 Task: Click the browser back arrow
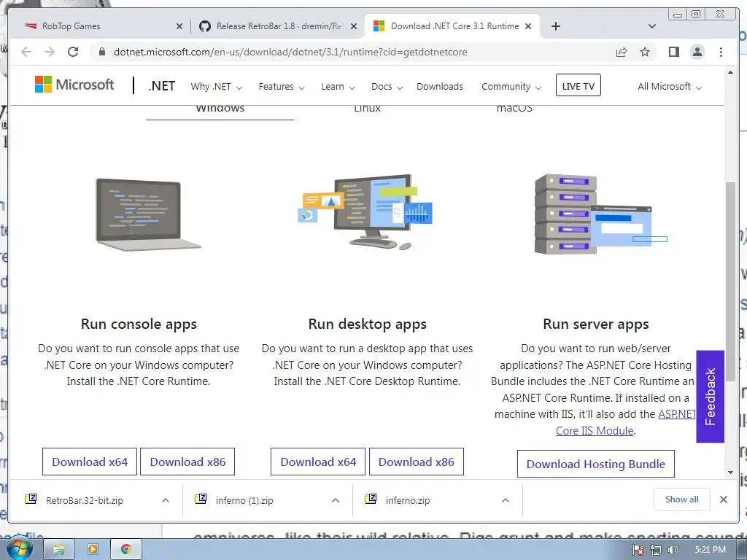coord(26,52)
